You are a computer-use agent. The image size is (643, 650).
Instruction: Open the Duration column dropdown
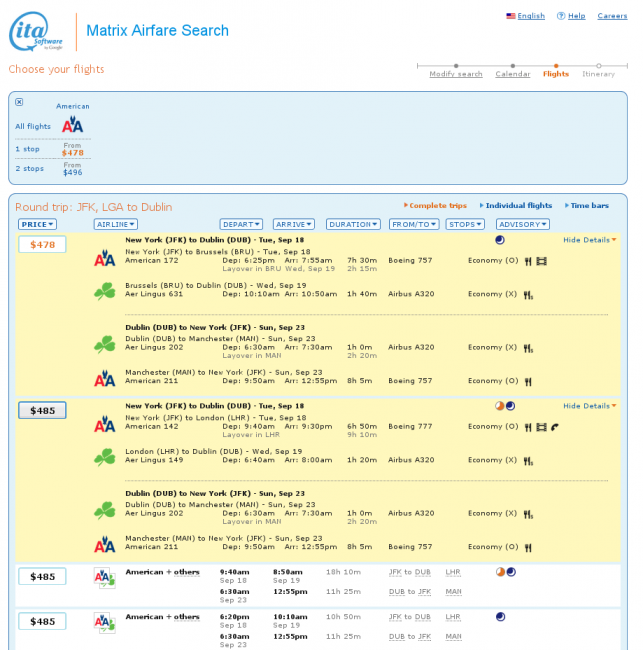pyautogui.click(x=354, y=224)
